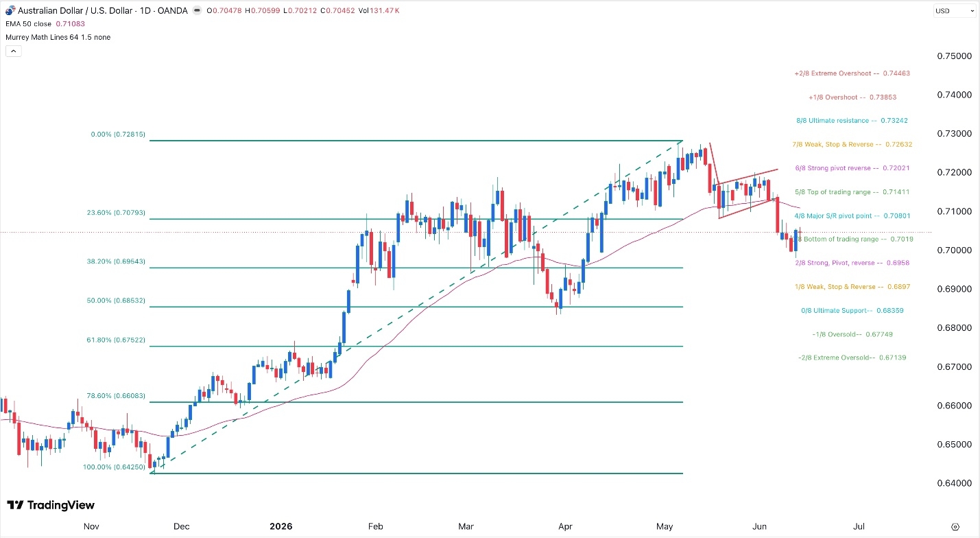The height and width of the screenshot is (538, 980).
Task: Click the 1/8 Weak, Stop & Reverse 0.6897 label
Action: click(x=852, y=287)
